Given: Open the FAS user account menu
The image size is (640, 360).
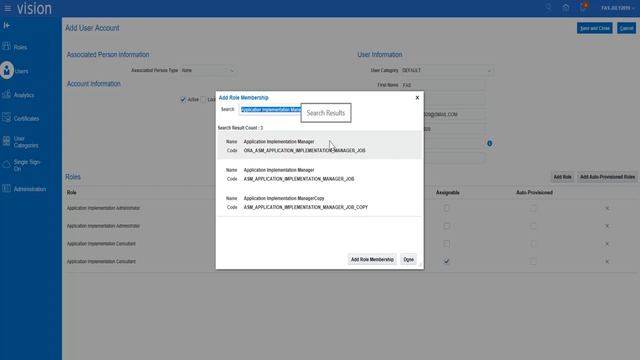Looking at the screenshot, I should 618,8.
